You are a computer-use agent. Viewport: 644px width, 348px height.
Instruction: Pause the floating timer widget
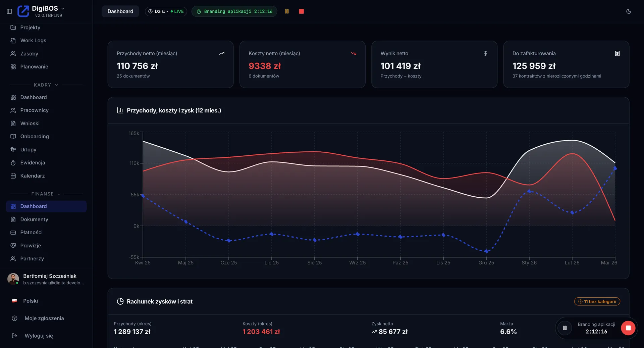(x=565, y=328)
